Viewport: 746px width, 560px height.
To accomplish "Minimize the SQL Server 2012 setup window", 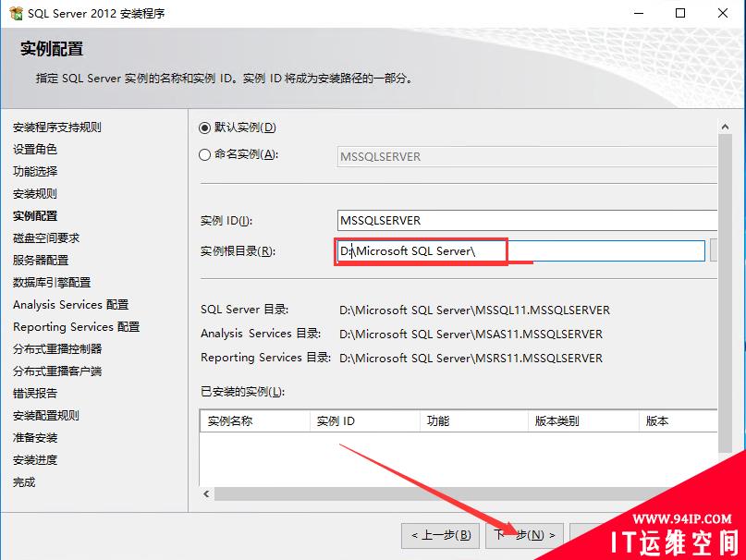I will (639, 13).
